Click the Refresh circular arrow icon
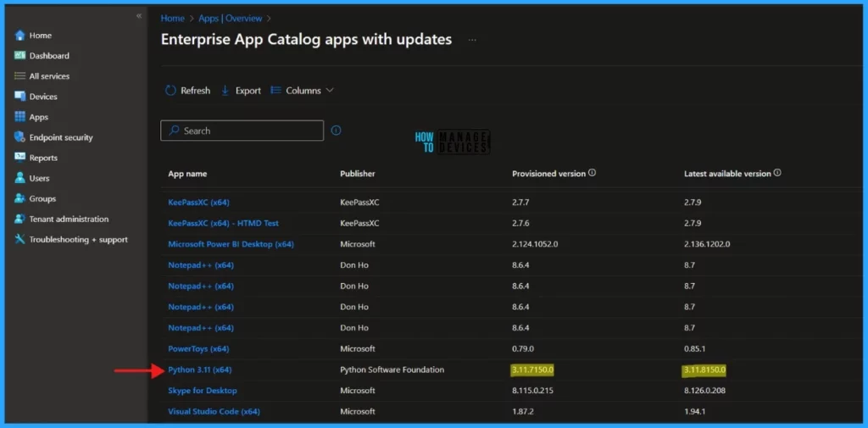The width and height of the screenshot is (868, 428). point(170,90)
